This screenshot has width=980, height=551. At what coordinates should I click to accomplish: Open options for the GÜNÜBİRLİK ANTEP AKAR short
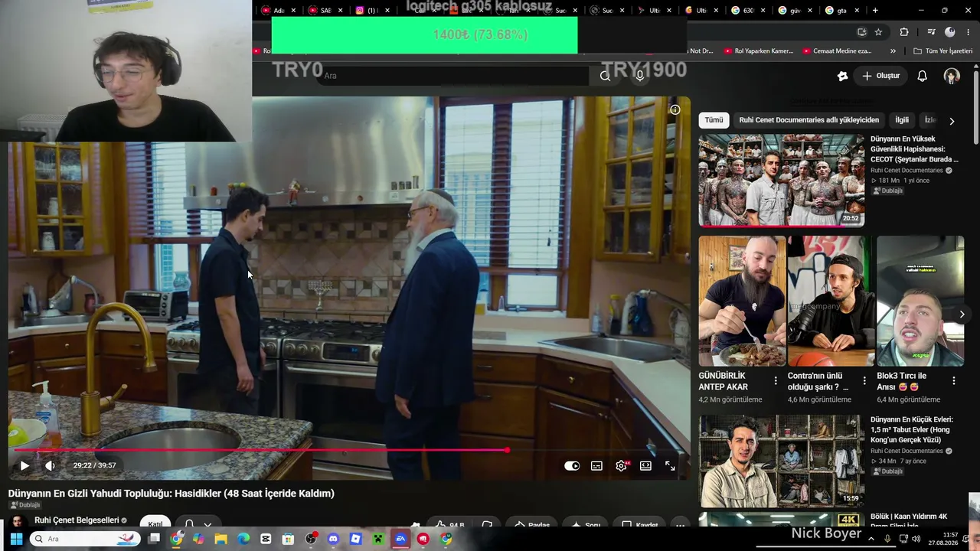pos(776,380)
